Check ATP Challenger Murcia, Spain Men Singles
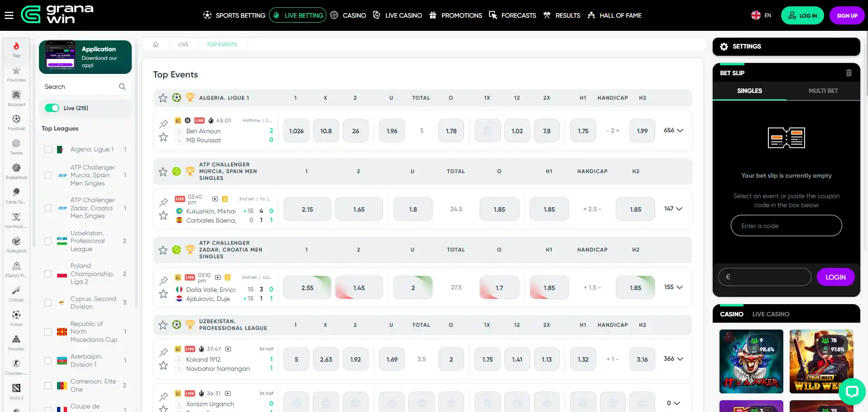Screen dimensions: 868x412 click(48, 175)
